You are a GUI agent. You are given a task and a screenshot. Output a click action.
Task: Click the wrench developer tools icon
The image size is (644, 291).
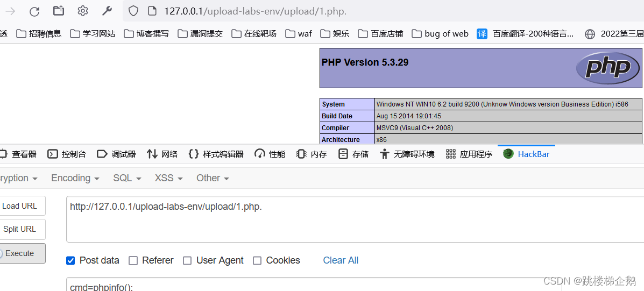point(107,11)
